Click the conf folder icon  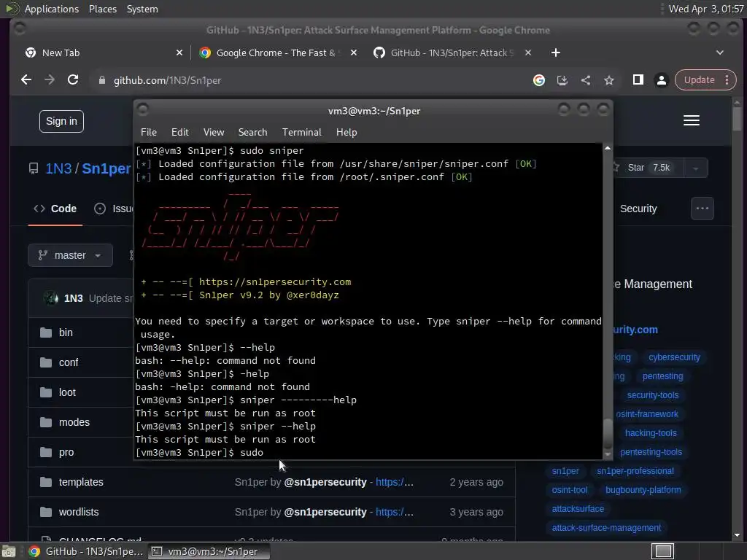tap(46, 362)
